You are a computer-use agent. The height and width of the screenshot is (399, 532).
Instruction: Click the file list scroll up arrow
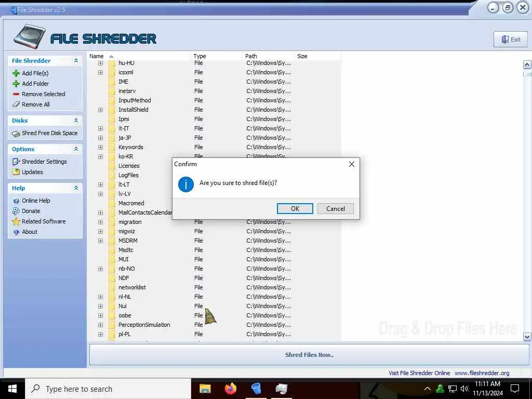[527, 64]
